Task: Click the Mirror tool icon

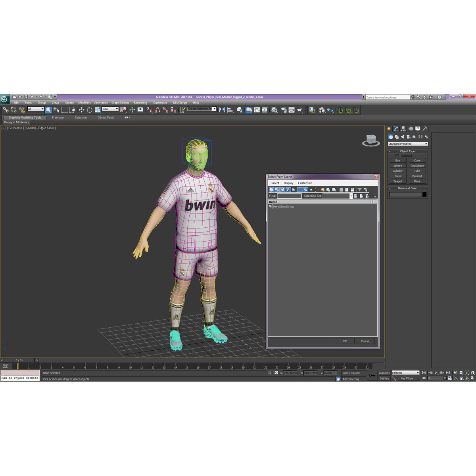Action: pyautogui.click(x=222, y=110)
